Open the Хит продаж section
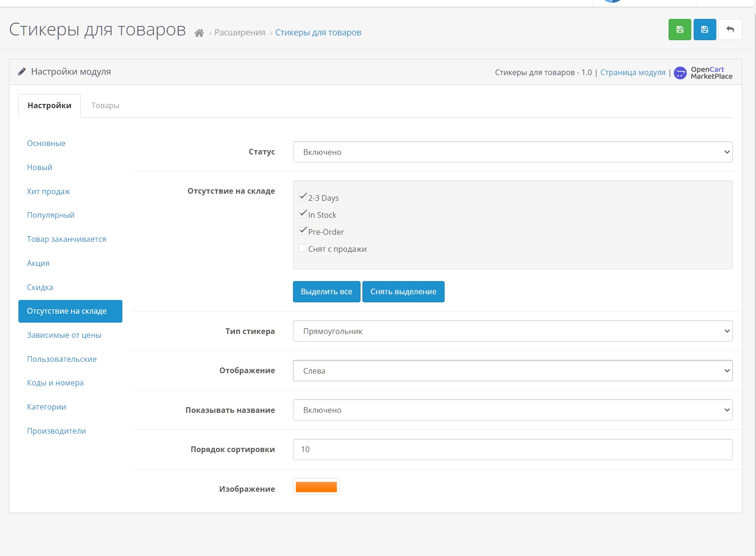This screenshot has width=756, height=556. (x=49, y=191)
